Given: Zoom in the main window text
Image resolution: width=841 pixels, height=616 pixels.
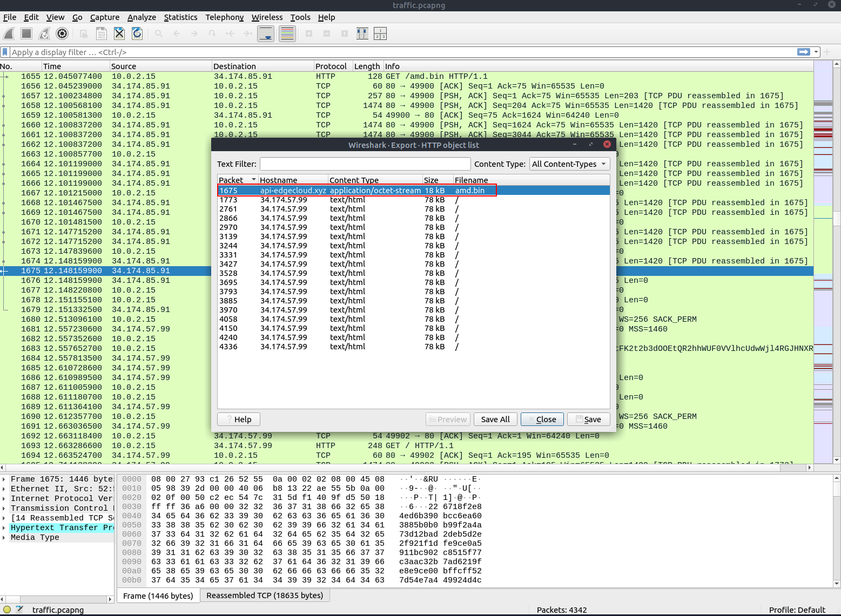Looking at the screenshot, I should coord(309,33).
